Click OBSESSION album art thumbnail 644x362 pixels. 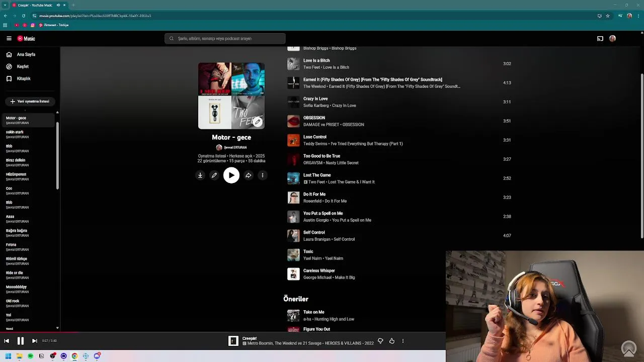(293, 121)
